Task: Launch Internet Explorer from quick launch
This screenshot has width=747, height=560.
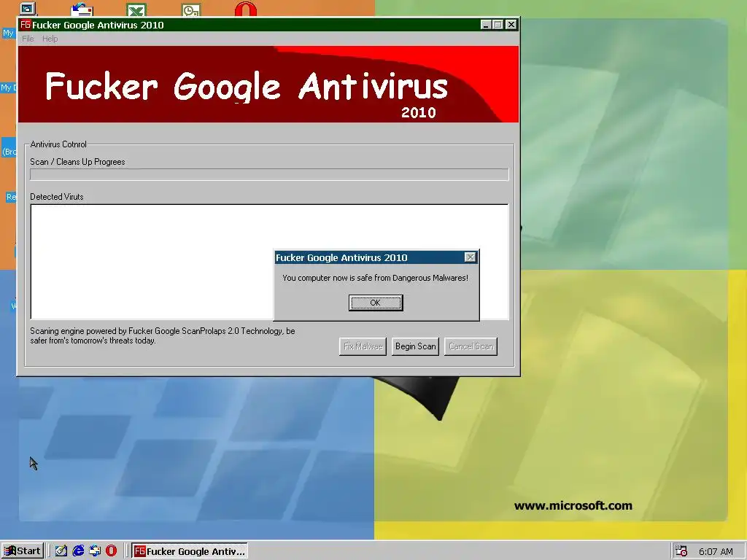Action: (78, 551)
